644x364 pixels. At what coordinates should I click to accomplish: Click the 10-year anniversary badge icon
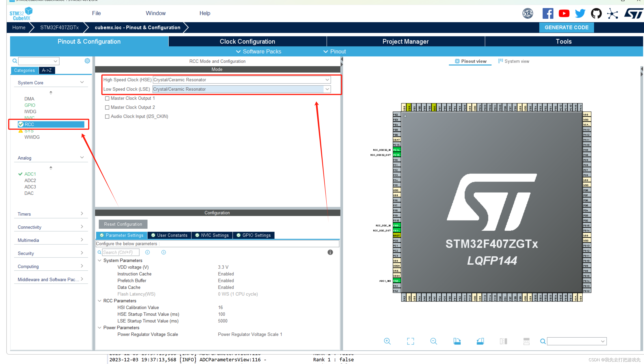tap(528, 13)
